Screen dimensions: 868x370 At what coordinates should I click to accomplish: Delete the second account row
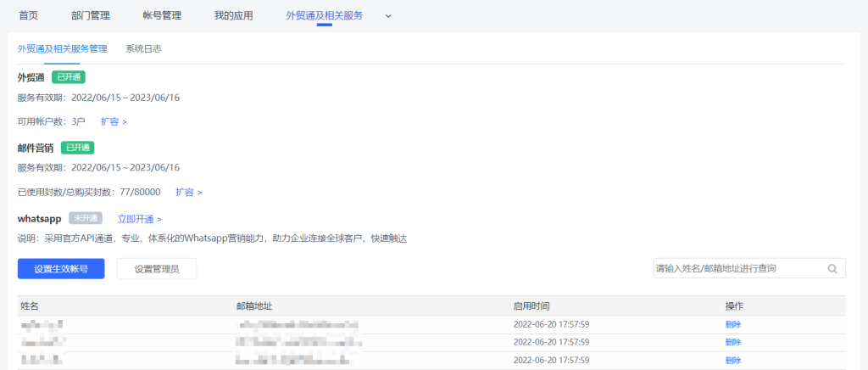[733, 342]
